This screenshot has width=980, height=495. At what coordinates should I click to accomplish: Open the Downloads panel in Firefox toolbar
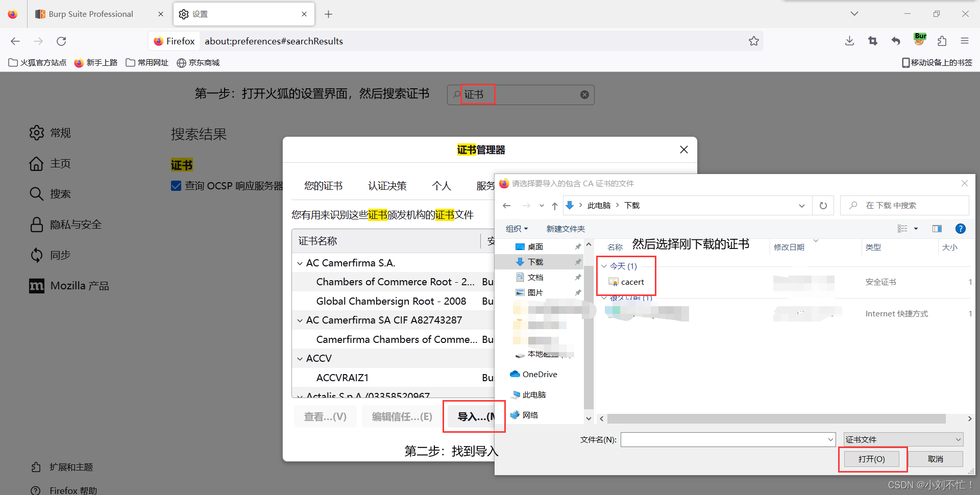[849, 41]
